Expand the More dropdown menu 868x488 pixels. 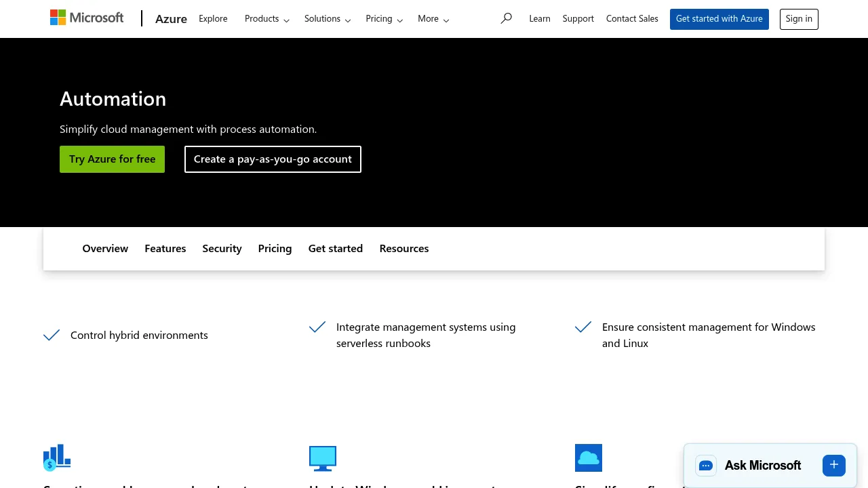point(433,19)
